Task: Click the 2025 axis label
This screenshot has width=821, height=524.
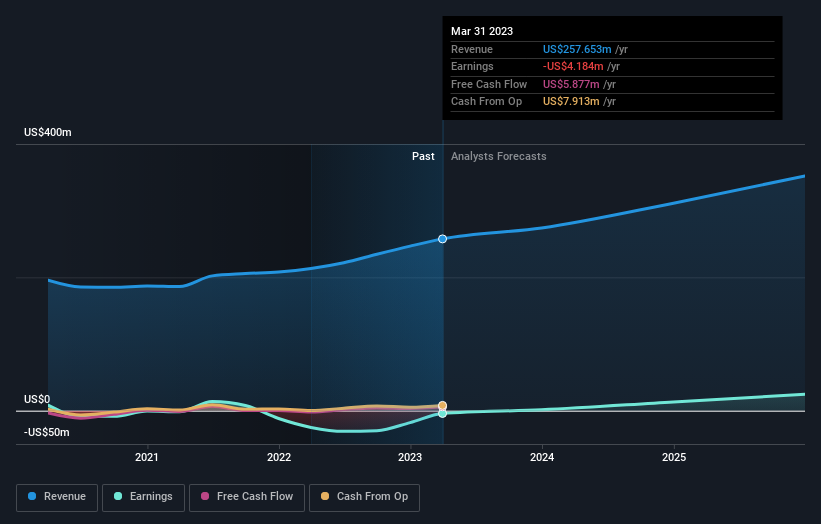Action: tap(674, 457)
